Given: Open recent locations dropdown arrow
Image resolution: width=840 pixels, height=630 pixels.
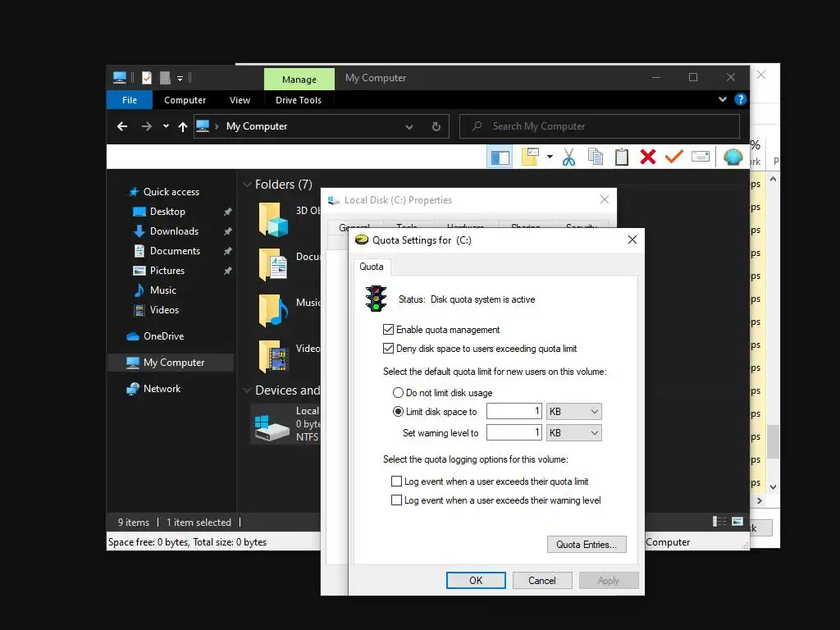Looking at the screenshot, I should click(166, 126).
